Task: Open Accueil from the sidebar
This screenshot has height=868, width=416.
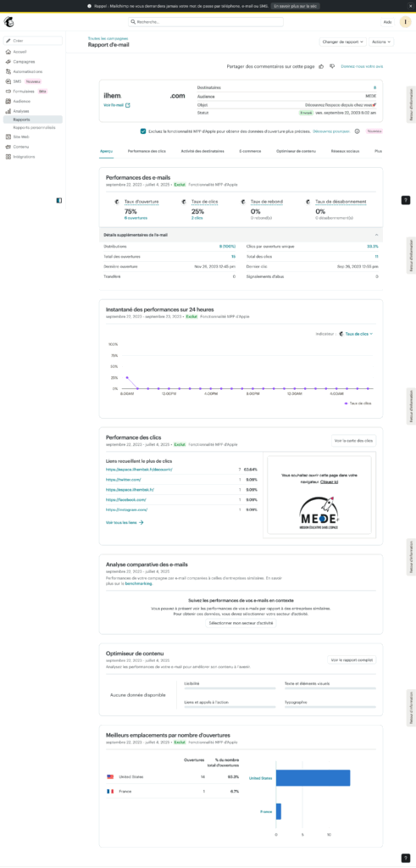Action: pyautogui.click(x=20, y=52)
